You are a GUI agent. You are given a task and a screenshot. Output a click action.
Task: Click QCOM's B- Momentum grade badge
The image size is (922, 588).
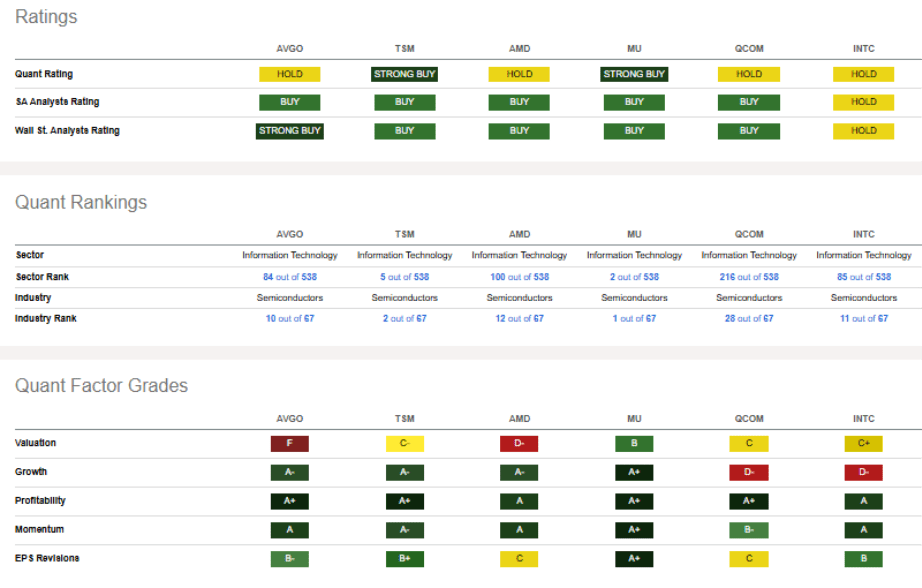[749, 530]
